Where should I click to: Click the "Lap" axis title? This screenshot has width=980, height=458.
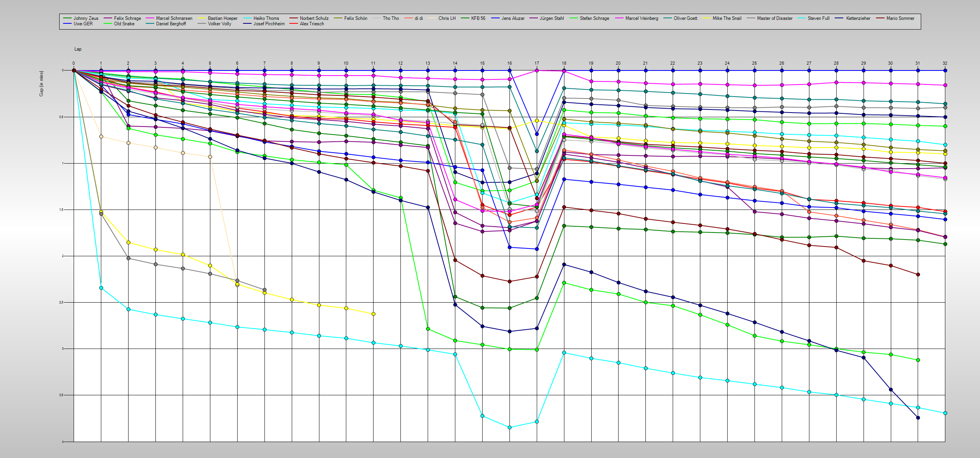pos(78,49)
